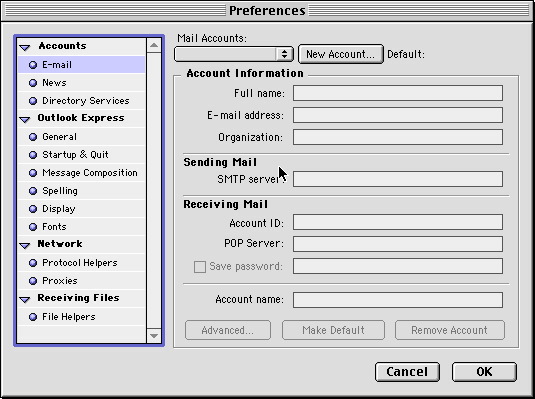
Task: Click the bullet icon beside E-mail
Action: click(33, 65)
